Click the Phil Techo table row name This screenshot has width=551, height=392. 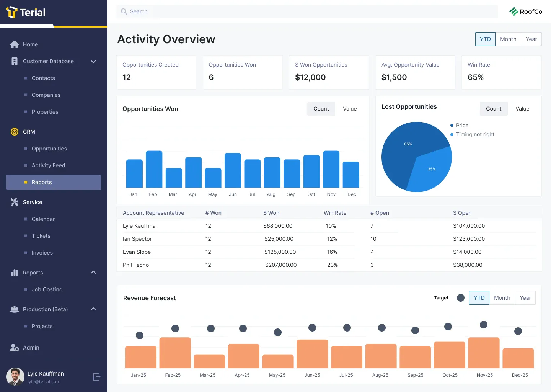(x=136, y=265)
